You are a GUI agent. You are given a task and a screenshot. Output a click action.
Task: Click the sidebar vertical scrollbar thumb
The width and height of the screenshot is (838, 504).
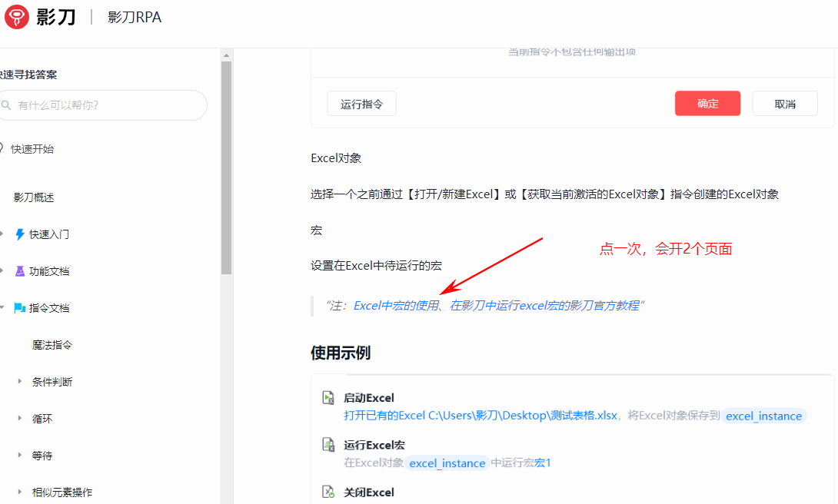click(x=227, y=167)
